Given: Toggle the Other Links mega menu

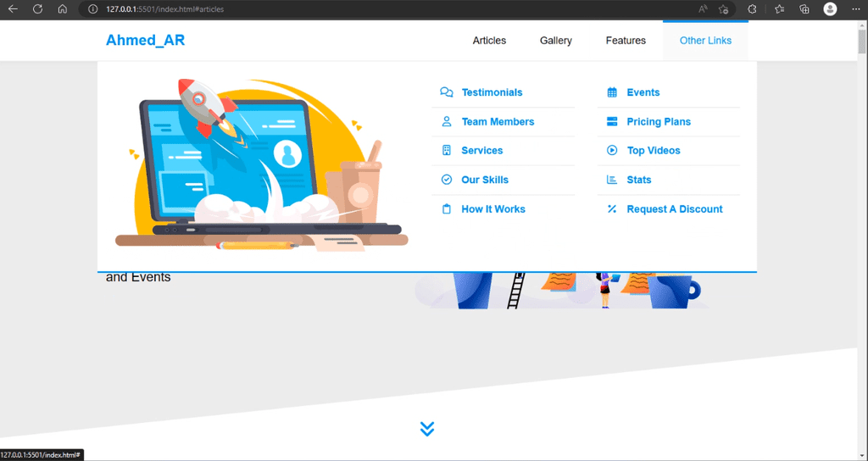Looking at the screenshot, I should tap(705, 41).
